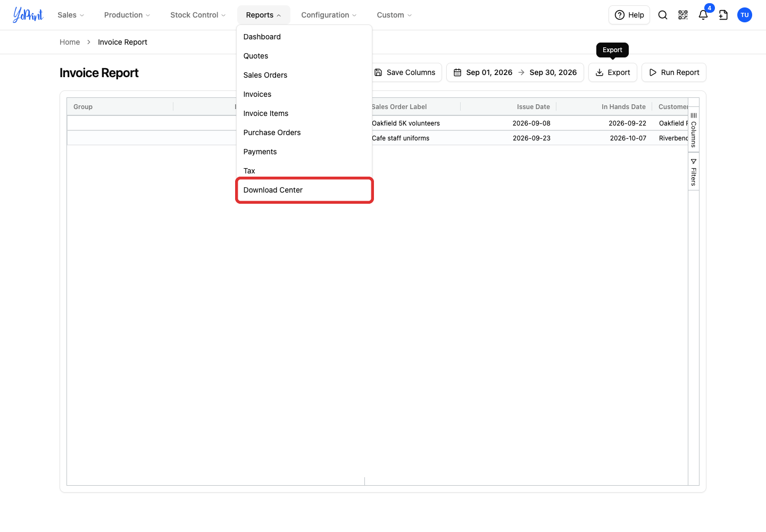This screenshot has width=766, height=532.
Task: Click the Help button
Action: 629,15
